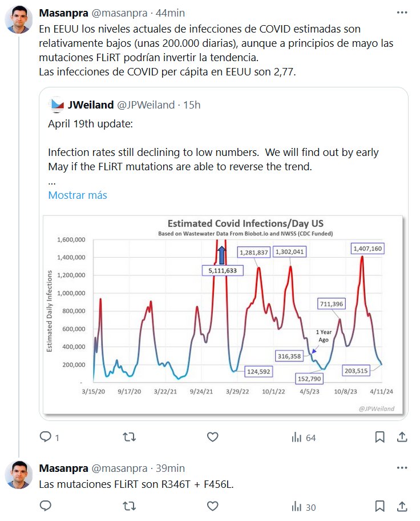Image resolution: width=420 pixels, height=521 pixels.
Task: Open more options on first tweet
Action: point(402,13)
